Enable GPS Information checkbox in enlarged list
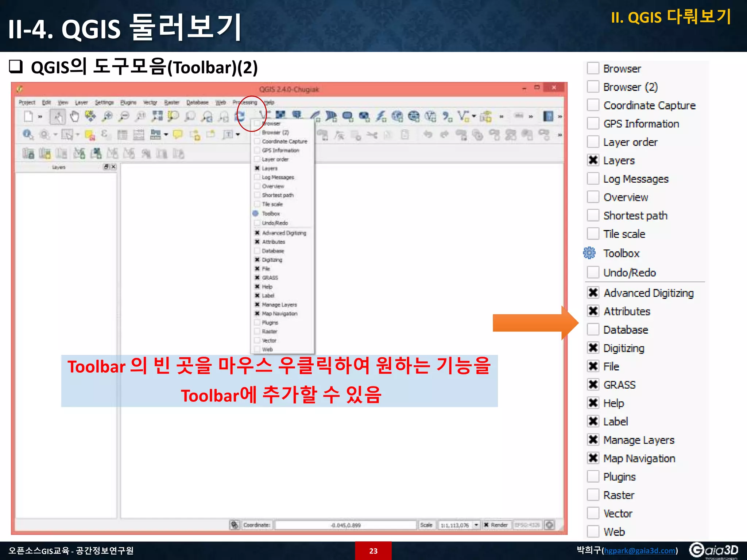 point(593,123)
